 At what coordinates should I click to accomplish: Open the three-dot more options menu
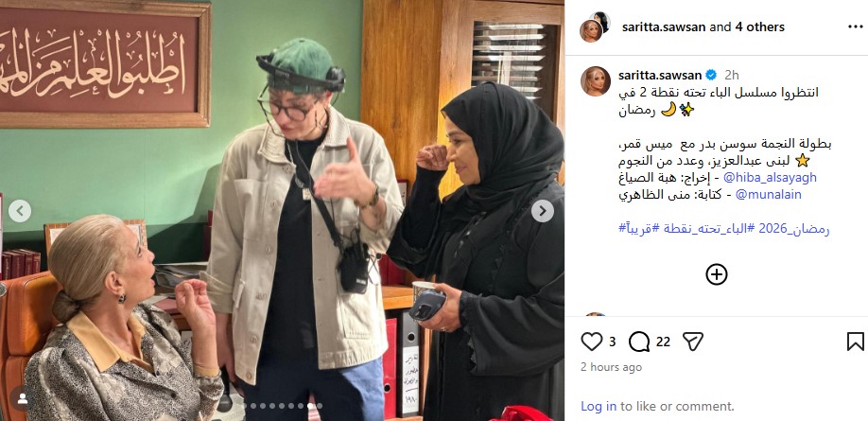coord(856,26)
